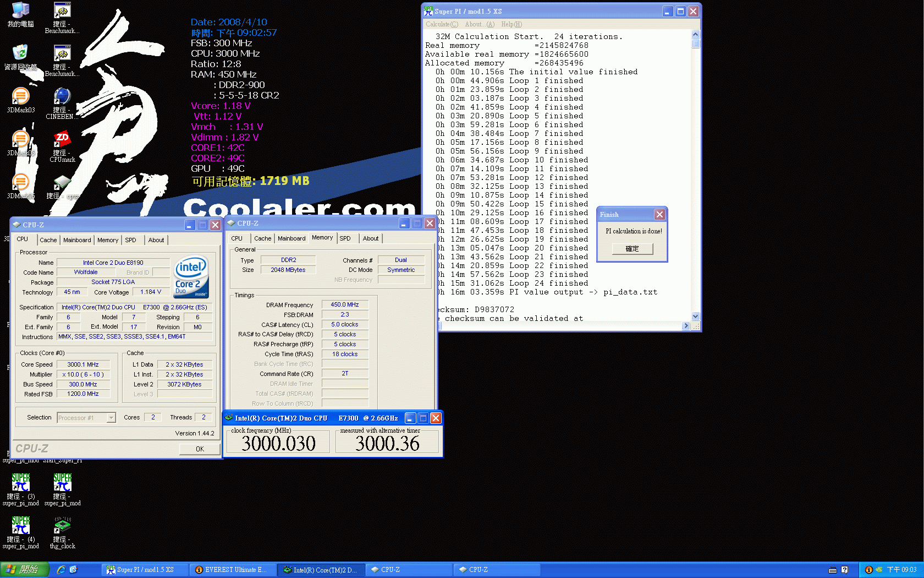The height and width of the screenshot is (578, 924).
Task: Close the Finish dialog
Action: 659,214
